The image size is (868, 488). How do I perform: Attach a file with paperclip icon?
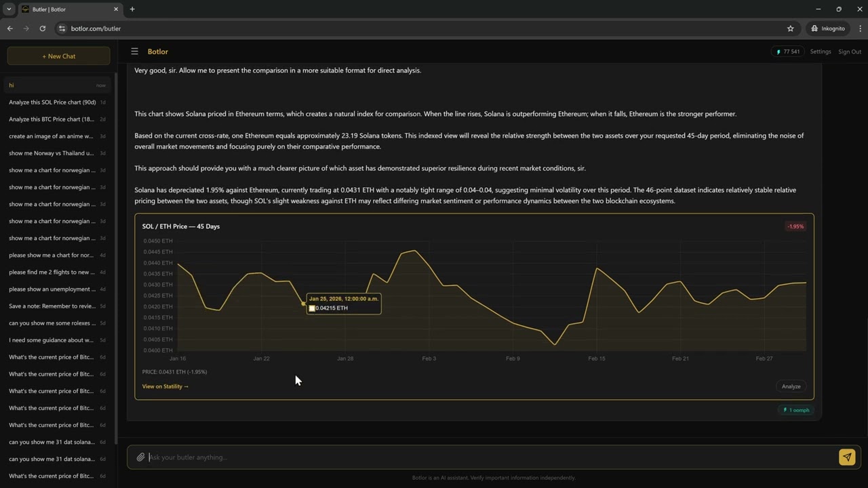[140, 457]
